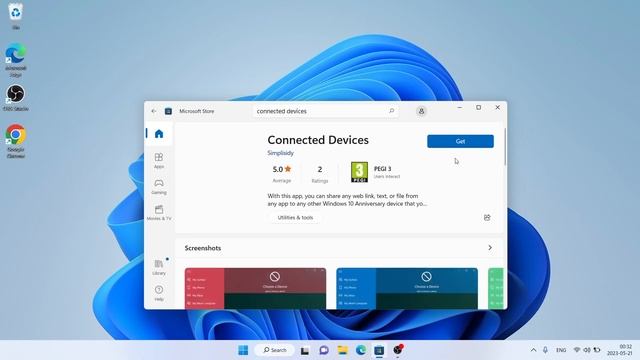Open Microsoft Edge from the taskbar
This screenshot has width=640, height=360.
[x=361, y=350]
